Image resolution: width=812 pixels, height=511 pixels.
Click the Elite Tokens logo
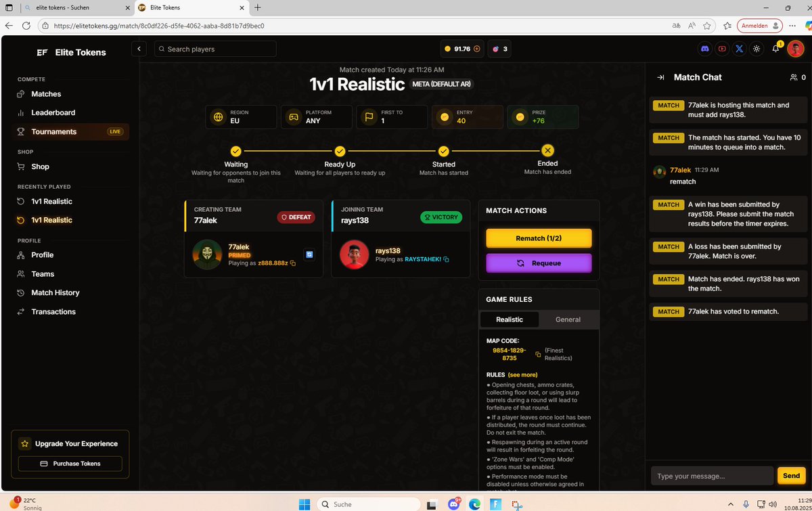71,52
